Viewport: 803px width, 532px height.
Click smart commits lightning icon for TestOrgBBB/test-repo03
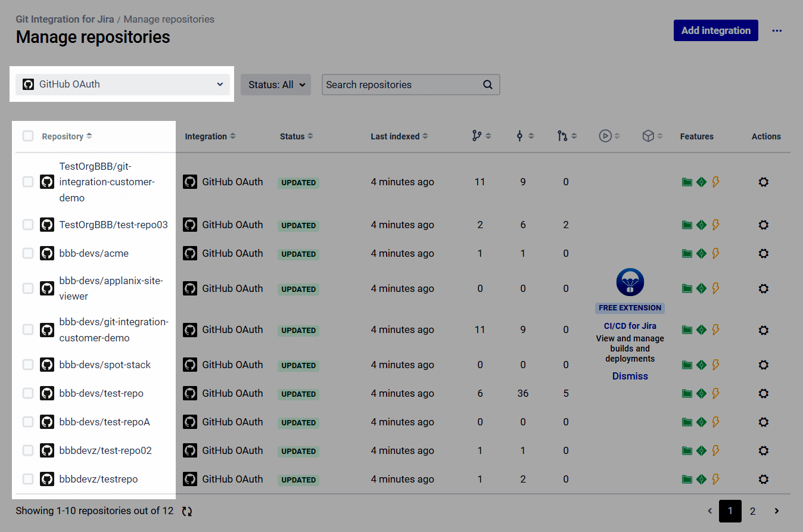715,225
